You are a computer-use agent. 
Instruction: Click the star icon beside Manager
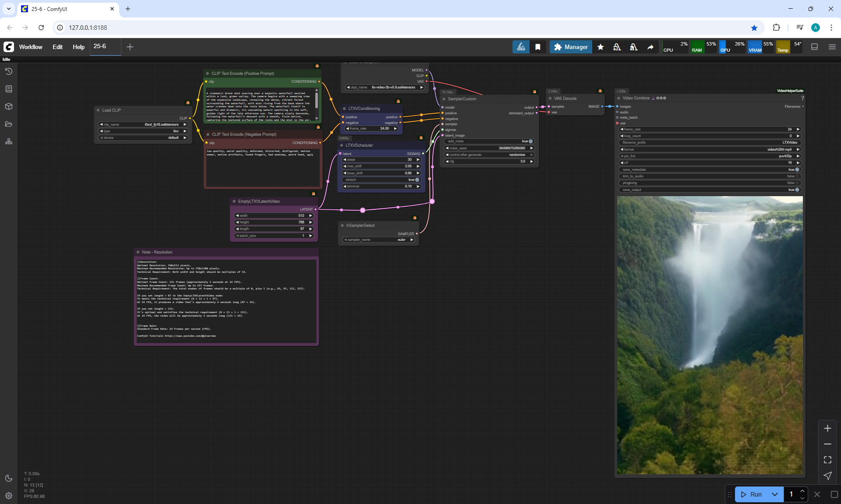601,47
